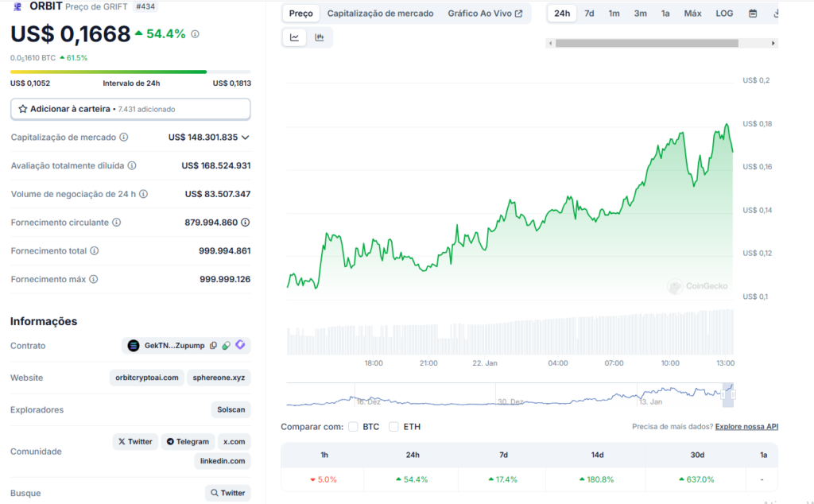Show info for Capitalização de mercado

tap(123, 137)
